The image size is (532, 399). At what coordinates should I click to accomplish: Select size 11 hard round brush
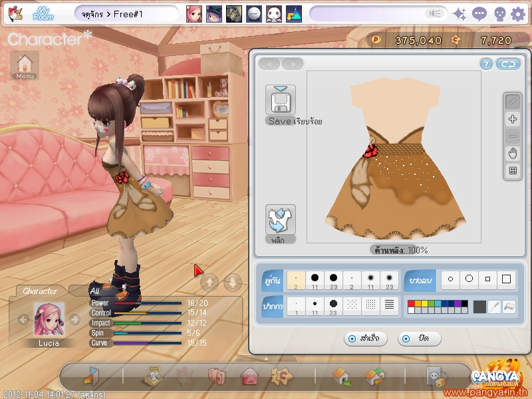[315, 280]
